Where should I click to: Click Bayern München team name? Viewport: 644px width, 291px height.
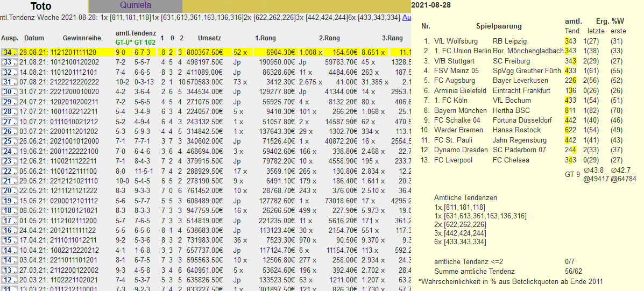460,110
